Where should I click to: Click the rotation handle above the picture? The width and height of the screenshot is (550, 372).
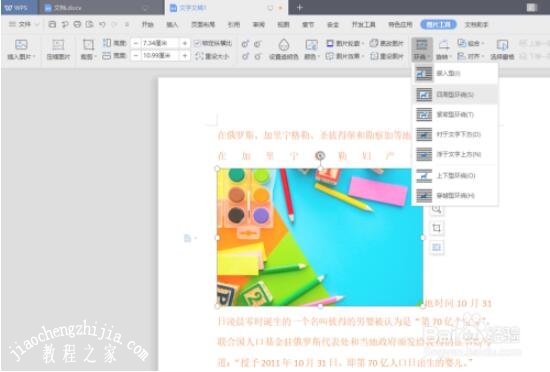click(320, 156)
